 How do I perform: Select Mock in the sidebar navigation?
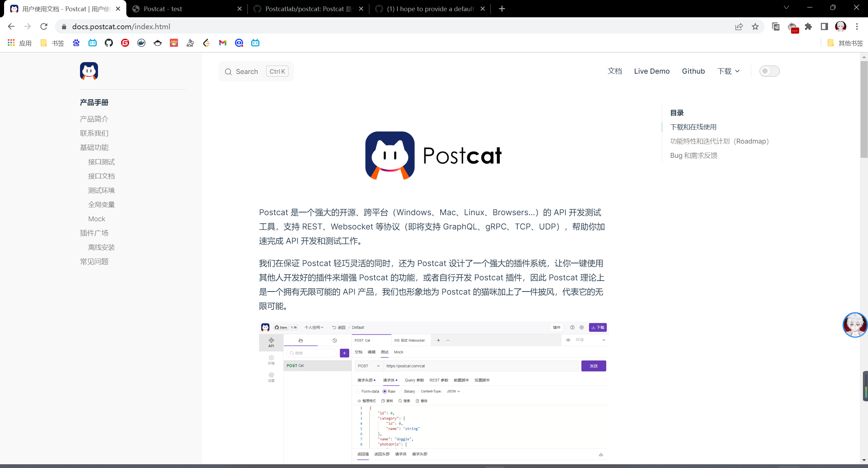96,219
